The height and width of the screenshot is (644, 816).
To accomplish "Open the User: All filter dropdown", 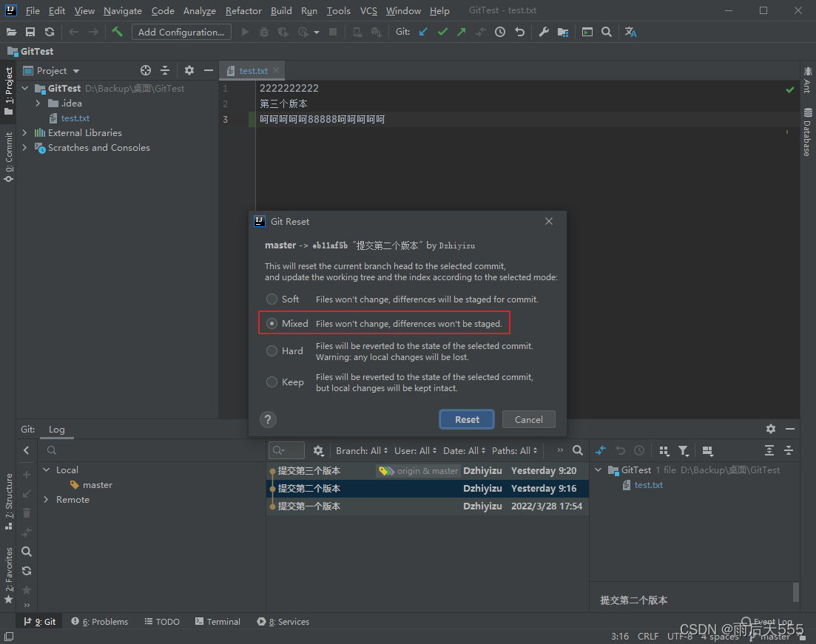I will coord(415,450).
